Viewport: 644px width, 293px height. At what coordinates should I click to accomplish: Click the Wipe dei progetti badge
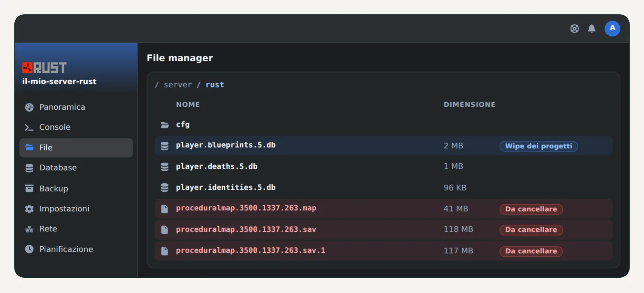click(539, 146)
